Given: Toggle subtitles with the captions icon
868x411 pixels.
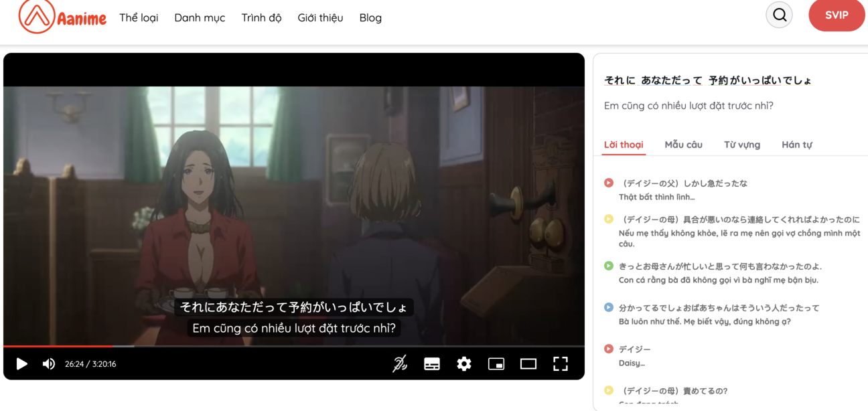Looking at the screenshot, I should point(432,363).
